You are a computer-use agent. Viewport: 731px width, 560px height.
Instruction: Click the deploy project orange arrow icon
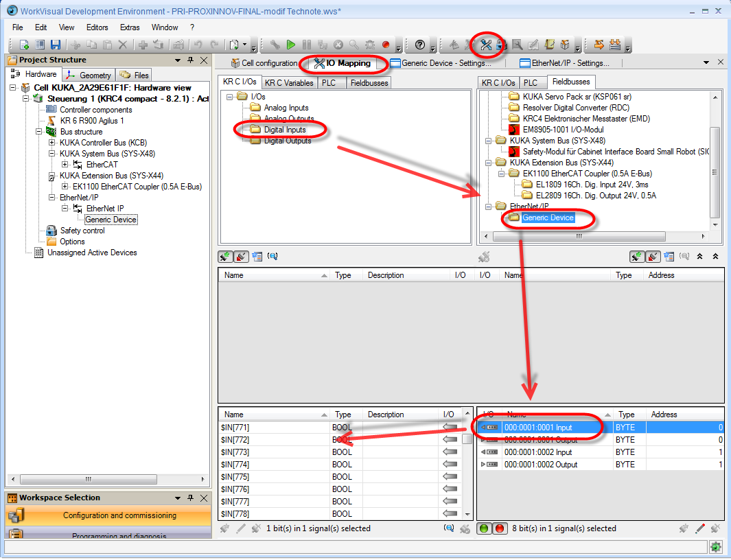(x=599, y=45)
